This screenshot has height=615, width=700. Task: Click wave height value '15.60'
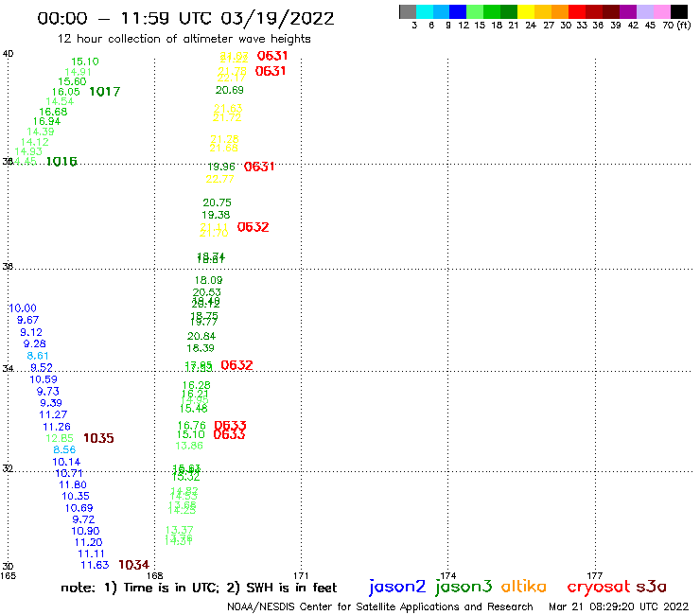[72, 81]
